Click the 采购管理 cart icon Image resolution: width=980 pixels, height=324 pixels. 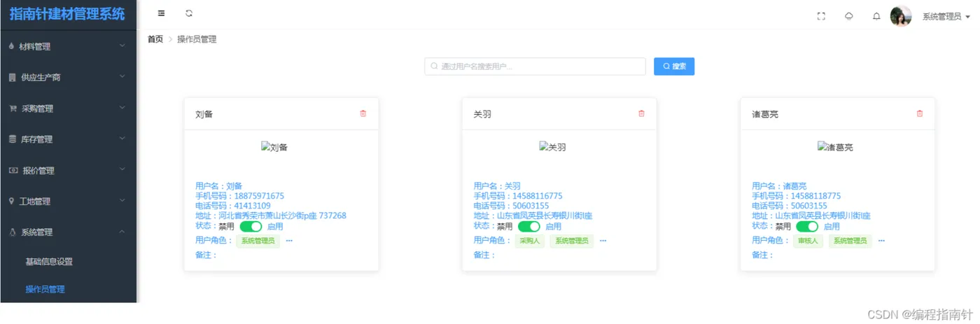click(13, 108)
